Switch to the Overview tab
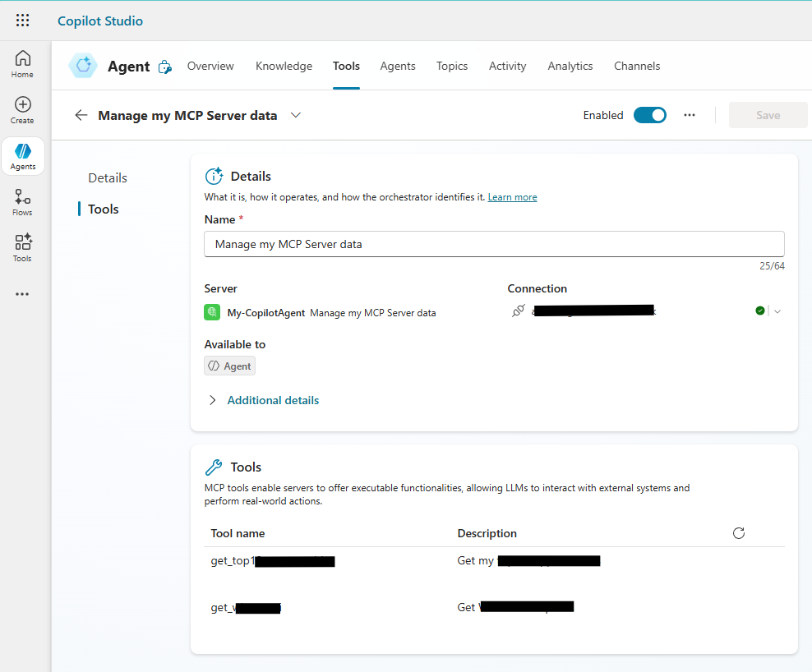Screen dimensions: 812x672 [210, 66]
